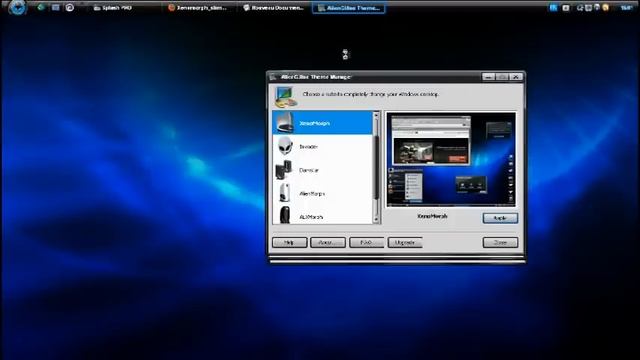Click the Theme Manager title bar icon
This screenshot has height=360, width=640.
pos(273,77)
